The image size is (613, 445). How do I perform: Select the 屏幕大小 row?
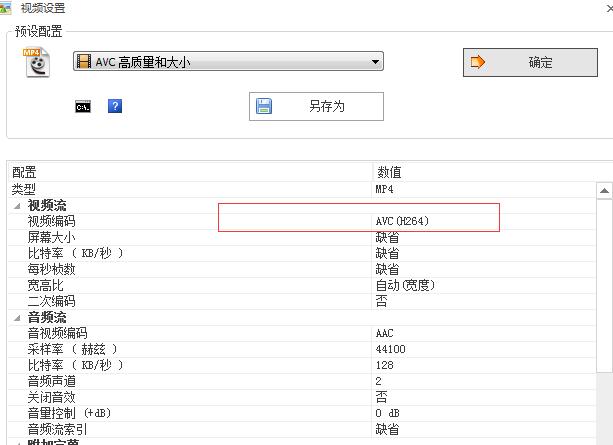pos(51,237)
